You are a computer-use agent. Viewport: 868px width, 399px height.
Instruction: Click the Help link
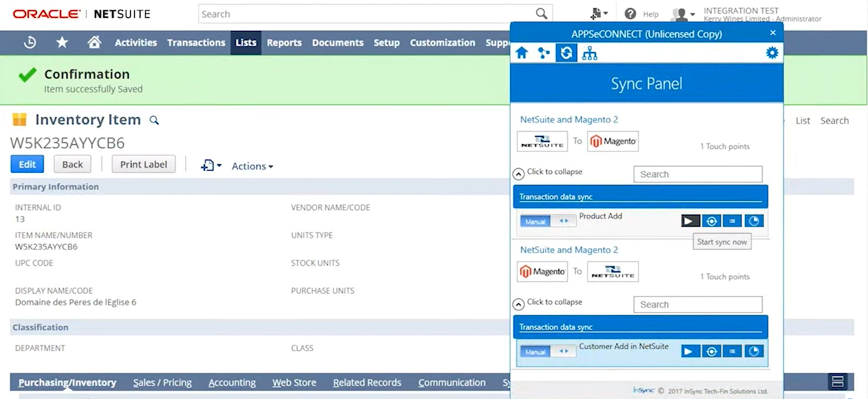651,14
